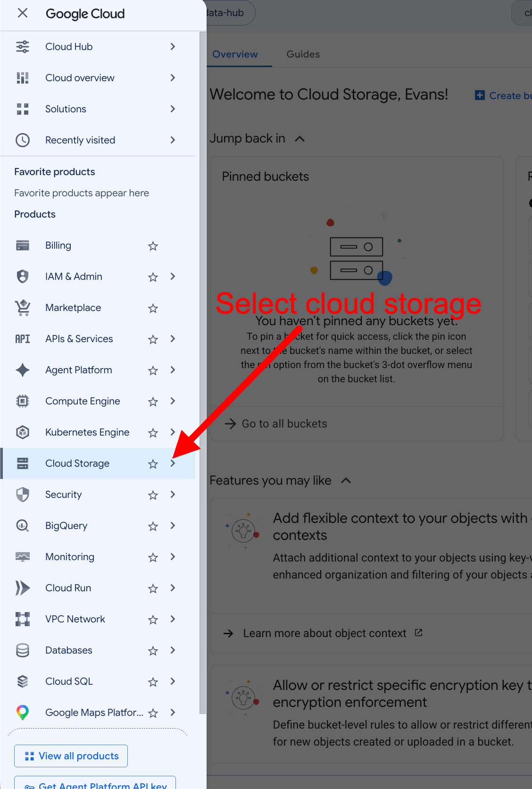Select Databases in the products list
This screenshot has width=532, height=789.
[69, 650]
